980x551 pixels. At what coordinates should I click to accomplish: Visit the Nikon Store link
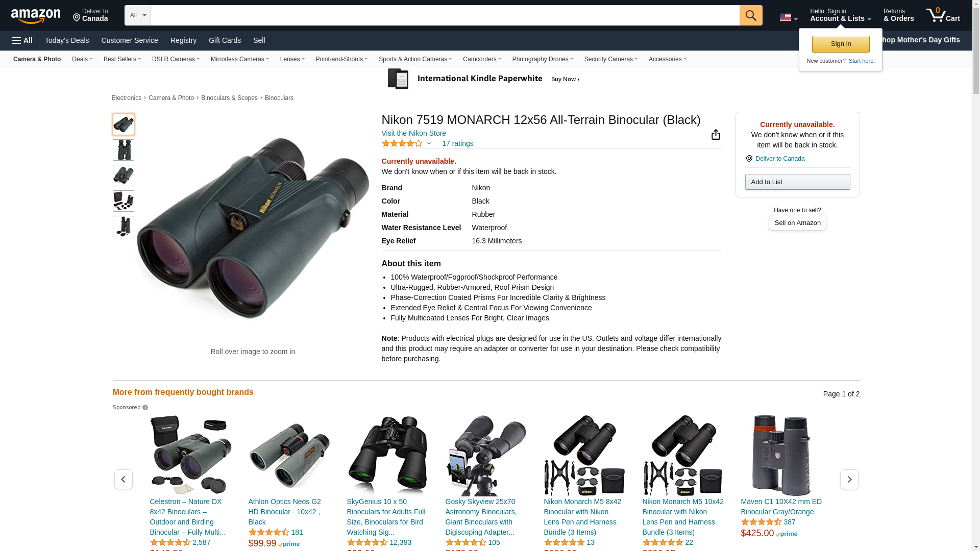(x=413, y=133)
